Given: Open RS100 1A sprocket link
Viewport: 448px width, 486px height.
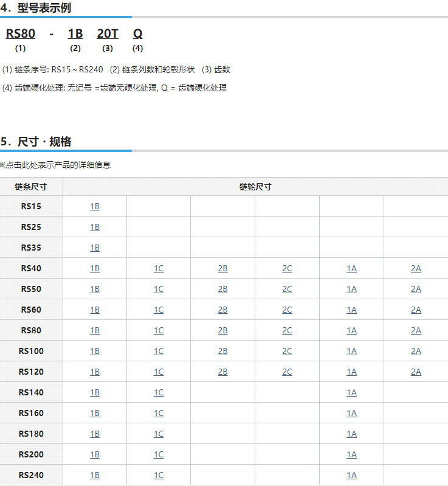Looking at the screenshot, I should [351, 351].
